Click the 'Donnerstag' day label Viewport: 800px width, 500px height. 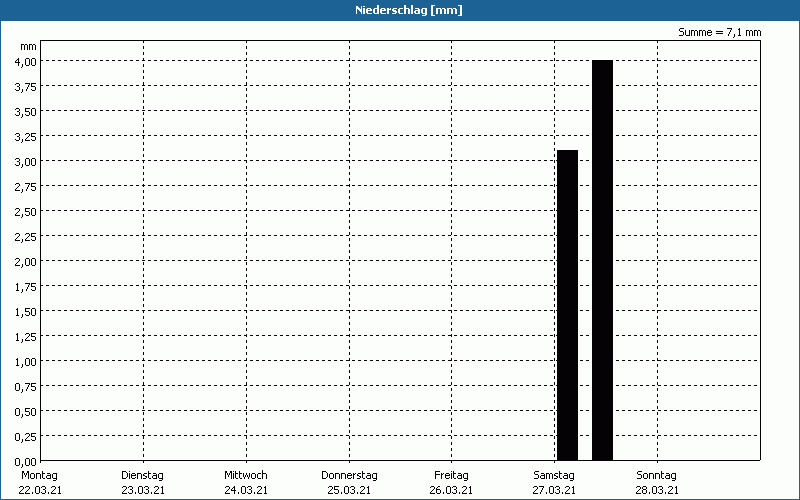pos(349,476)
